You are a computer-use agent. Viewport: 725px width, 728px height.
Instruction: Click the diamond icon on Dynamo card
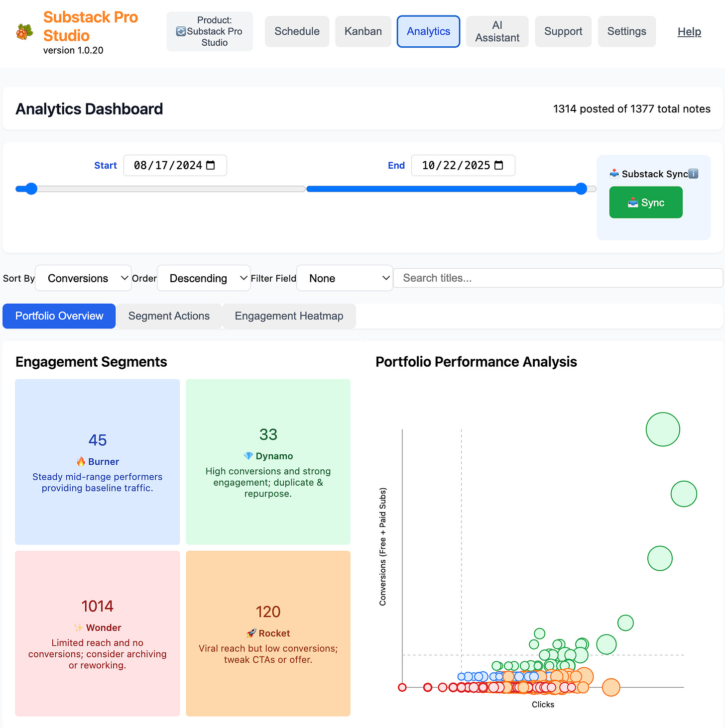coord(248,456)
